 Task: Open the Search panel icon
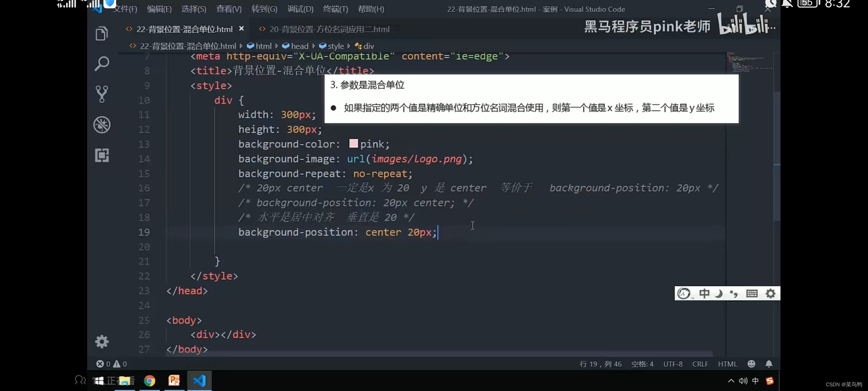pos(102,64)
